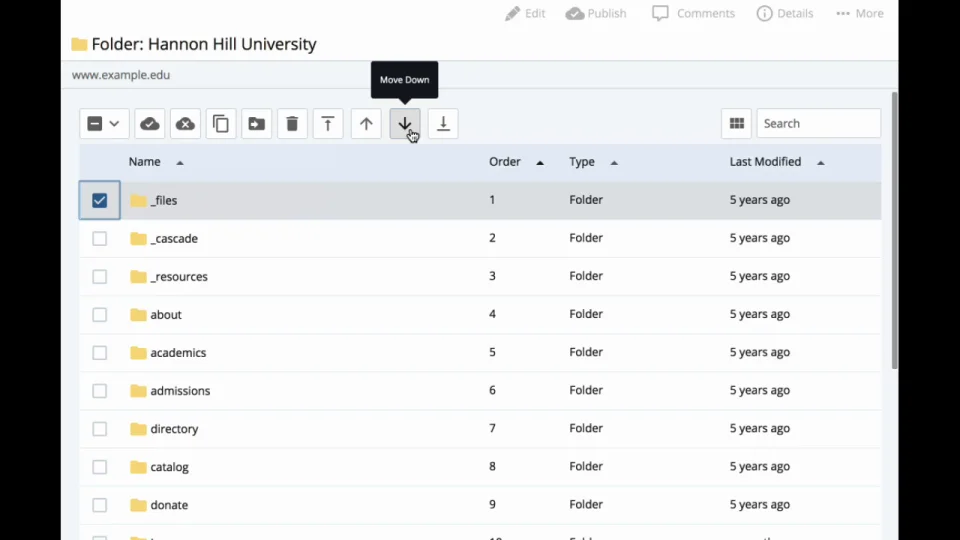The height and width of the screenshot is (540, 960).
Task: Open the More menu
Action: pyautogui.click(x=860, y=14)
